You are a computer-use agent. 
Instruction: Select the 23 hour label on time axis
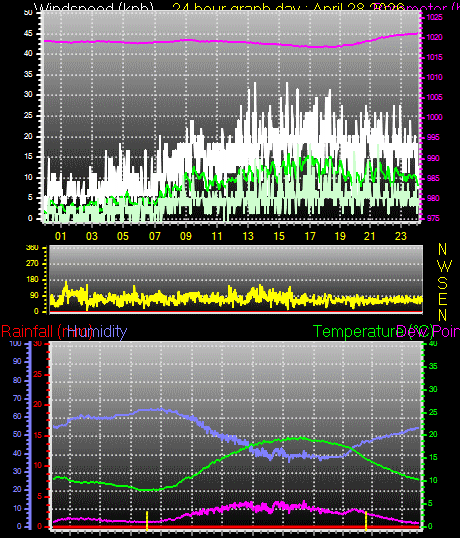point(401,236)
